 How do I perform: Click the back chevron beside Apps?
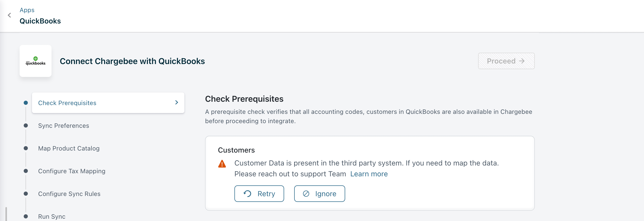10,15
